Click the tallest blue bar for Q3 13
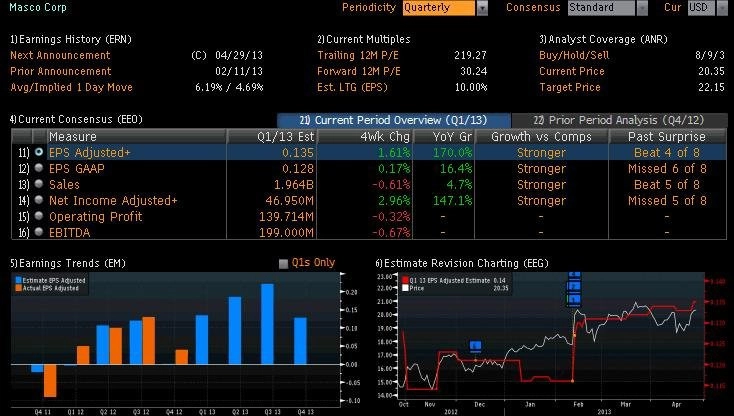 coord(267,324)
